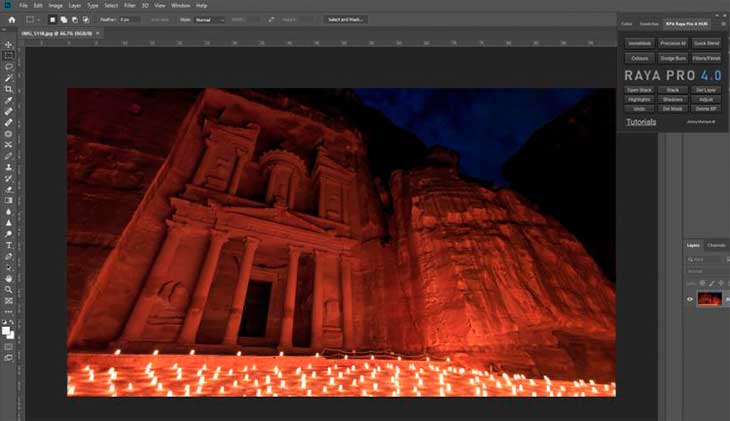Click the swap width and height icon
The image size is (730, 421).
point(271,20)
